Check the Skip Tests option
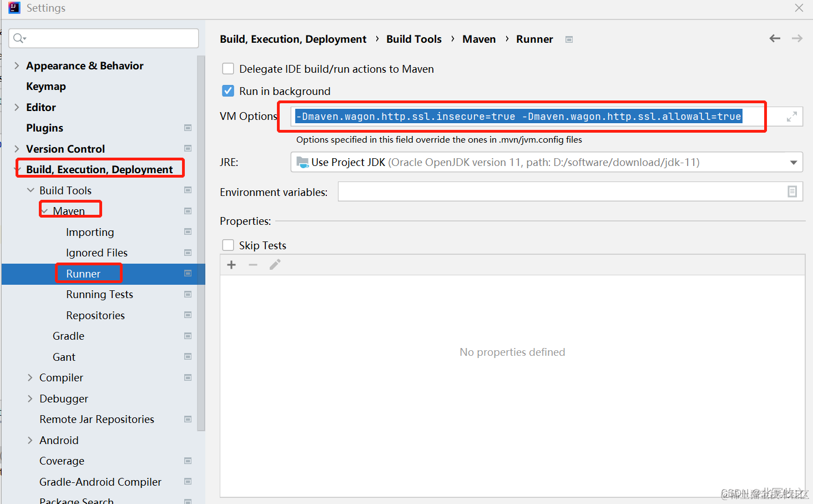The height and width of the screenshot is (504, 813). [228, 245]
